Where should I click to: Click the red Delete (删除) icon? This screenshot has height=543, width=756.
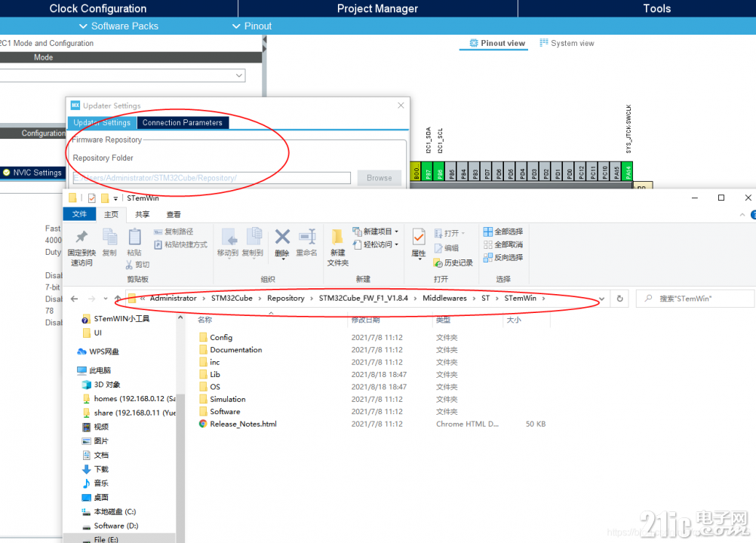pos(282,237)
